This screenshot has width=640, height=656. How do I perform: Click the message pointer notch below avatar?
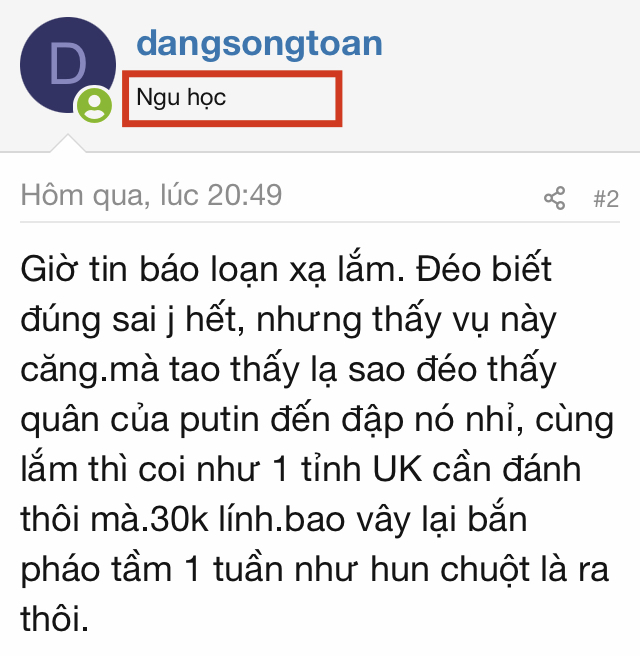68,143
